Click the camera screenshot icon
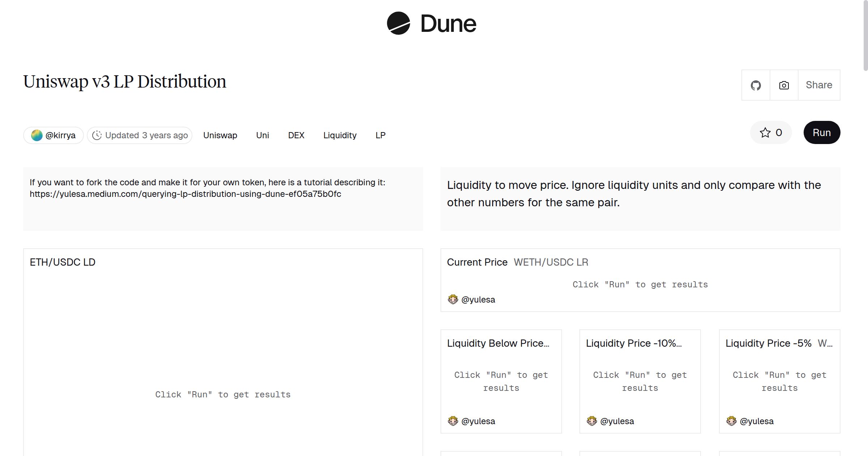The height and width of the screenshot is (456, 868). [x=783, y=85]
